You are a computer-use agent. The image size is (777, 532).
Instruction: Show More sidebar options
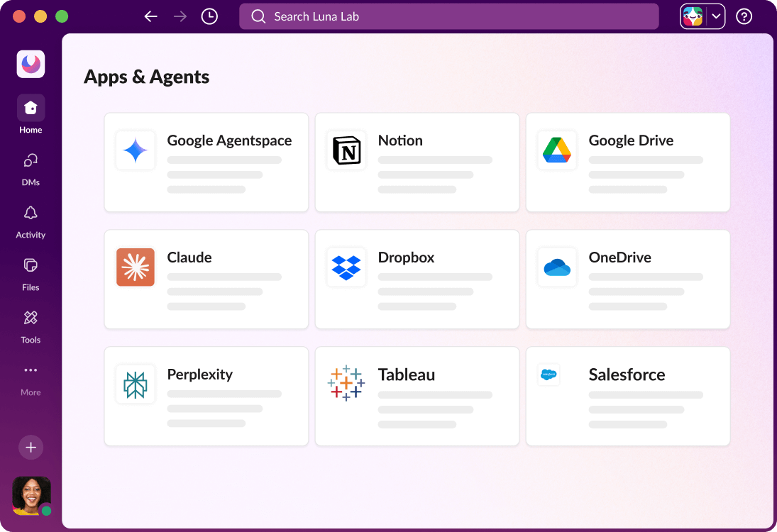pyautogui.click(x=31, y=376)
